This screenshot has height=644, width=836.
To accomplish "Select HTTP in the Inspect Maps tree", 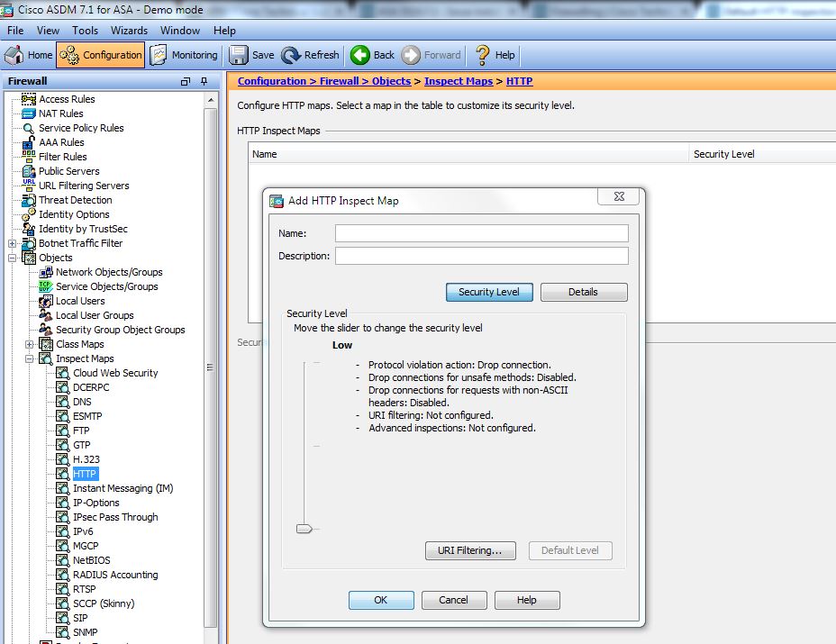I will [x=85, y=474].
